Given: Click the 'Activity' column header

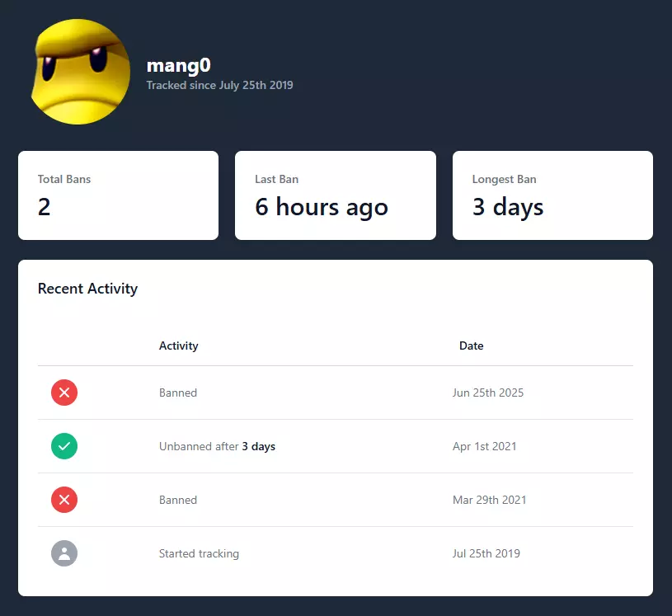Looking at the screenshot, I should [x=179, y=346].
